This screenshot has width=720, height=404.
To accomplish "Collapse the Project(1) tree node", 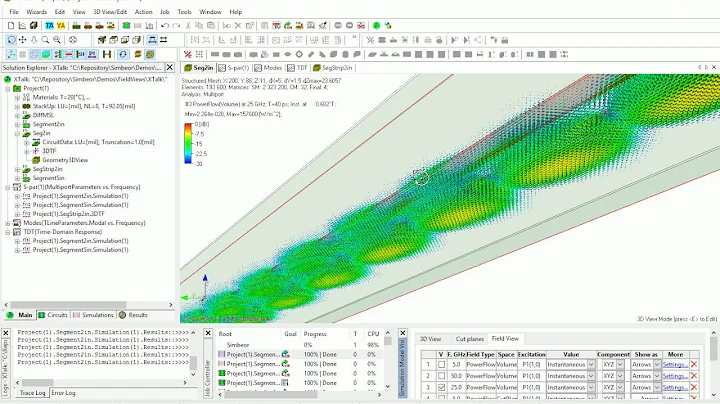I will click(x=8, y=88).
